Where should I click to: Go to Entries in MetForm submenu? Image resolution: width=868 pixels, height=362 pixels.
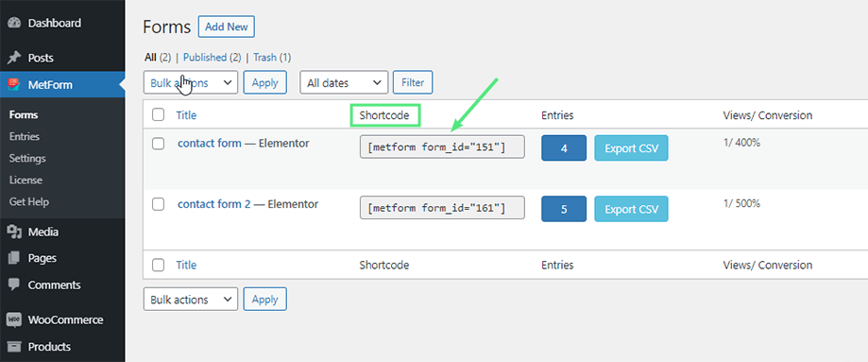(x=25, y=136)
